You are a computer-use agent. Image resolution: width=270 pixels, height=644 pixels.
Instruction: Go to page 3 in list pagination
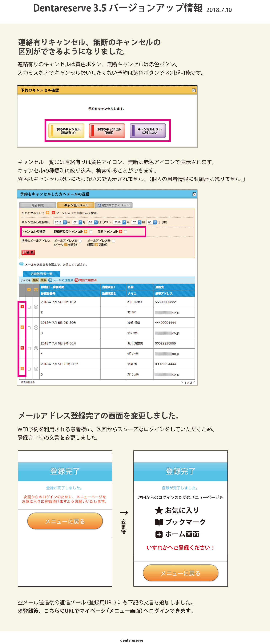pos(191,383)
